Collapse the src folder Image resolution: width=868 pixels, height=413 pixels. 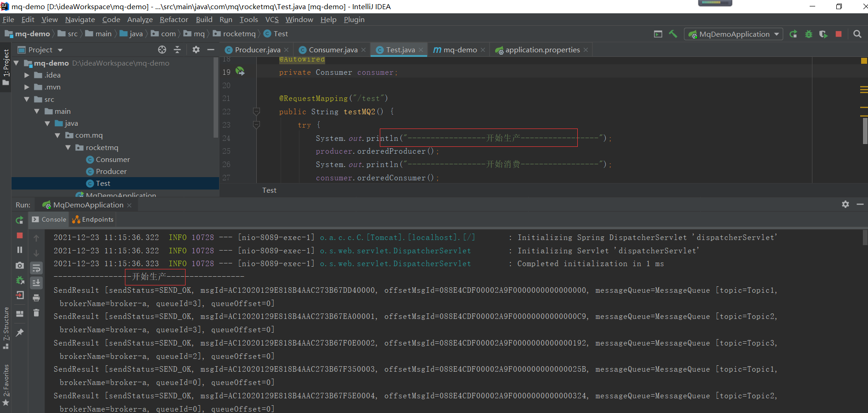click(27, 99)
